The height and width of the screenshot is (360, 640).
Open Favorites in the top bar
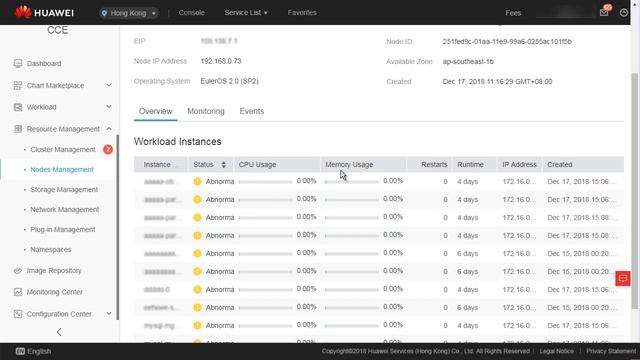(x=302, y=13)
